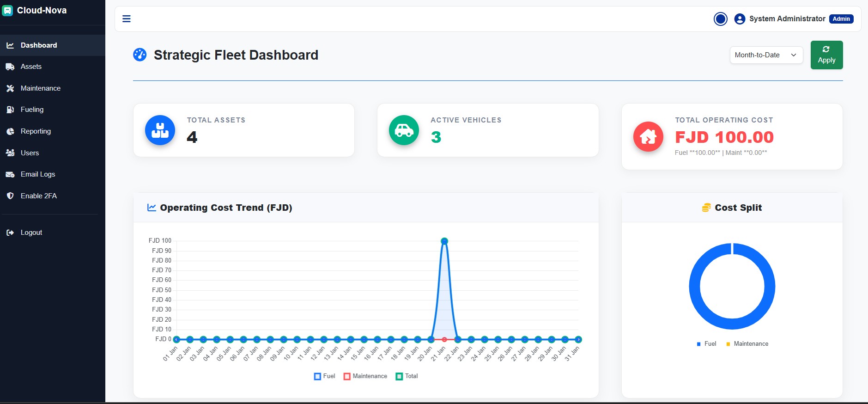Click the Users group icon
Viewport: 868px width, 404px height.
[x=10, y=153]
